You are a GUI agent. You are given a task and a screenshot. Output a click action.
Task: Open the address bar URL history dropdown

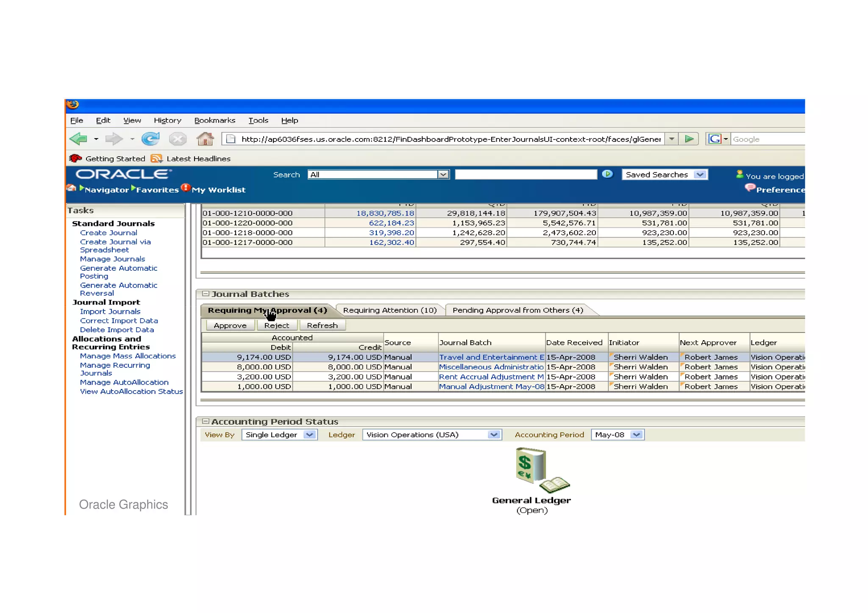pyautogui.click(x=672, y=139)
